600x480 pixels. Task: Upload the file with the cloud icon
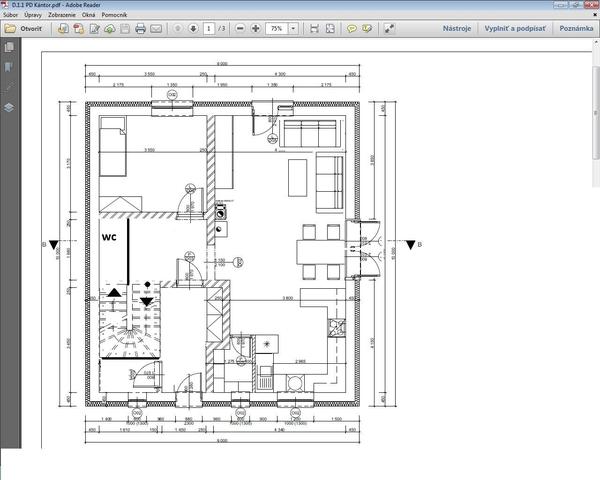click(108, 29)
